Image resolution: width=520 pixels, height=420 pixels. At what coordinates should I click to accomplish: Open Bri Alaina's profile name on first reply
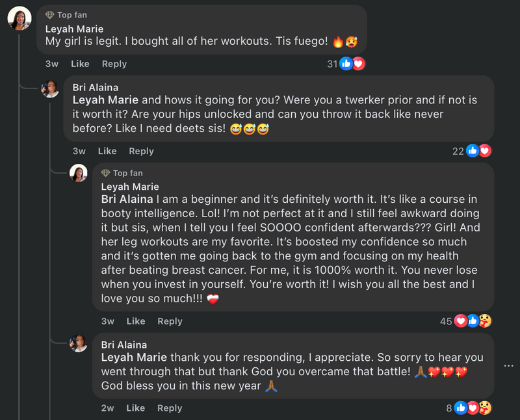[95, 87]
